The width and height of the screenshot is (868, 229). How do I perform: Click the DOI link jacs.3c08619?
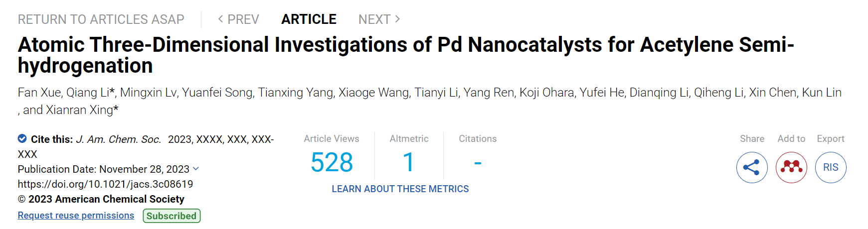105,184
